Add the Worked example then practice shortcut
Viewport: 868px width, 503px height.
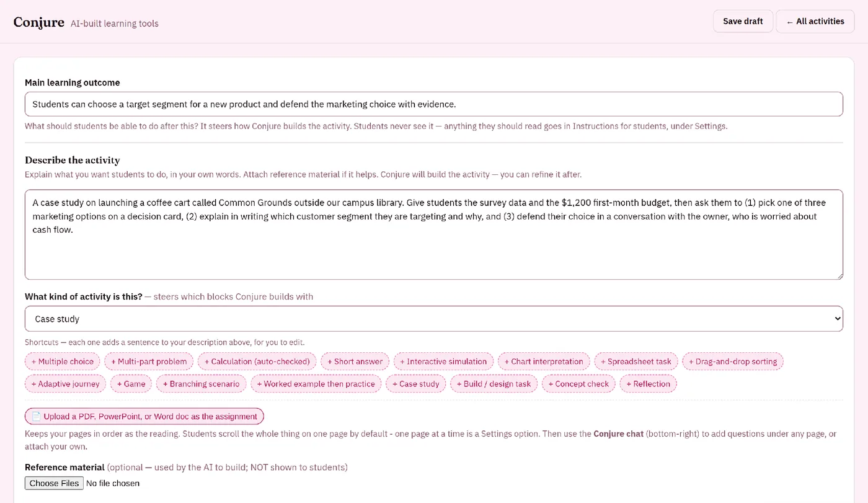(x=316, y=384)
